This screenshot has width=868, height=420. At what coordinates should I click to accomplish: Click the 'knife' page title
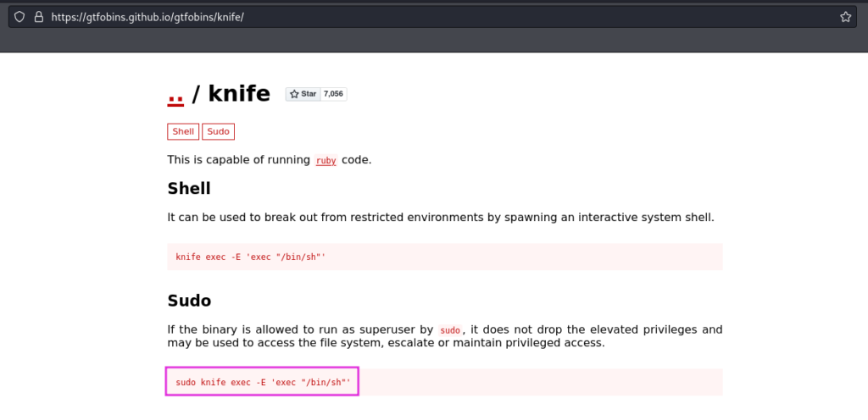point(239,94)
